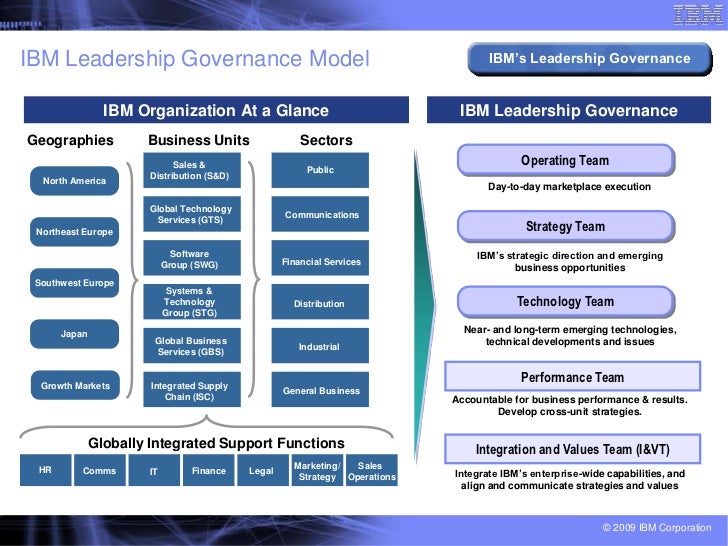This screenshot has width=728, height=546.
Task: Click the IBM Organization At a Glance header
Action: 216,110
